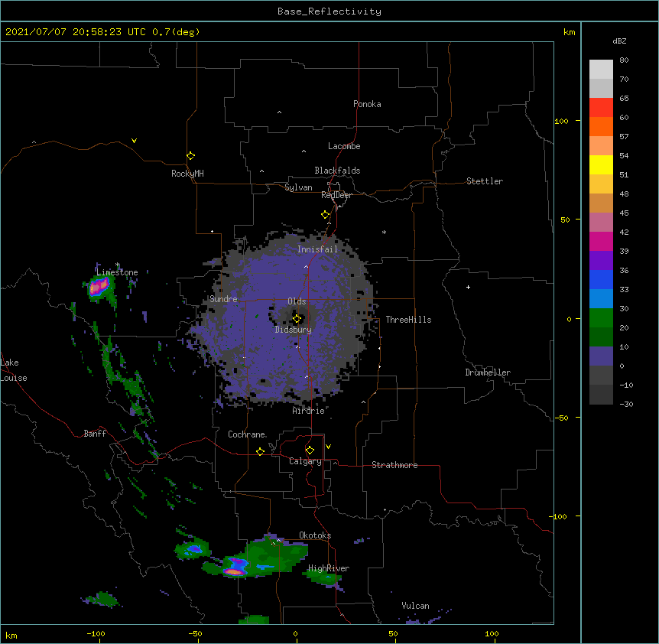Click the Sylvan label
The height and width of the screenshot is (644, 659).
click(x=298, y=187)
